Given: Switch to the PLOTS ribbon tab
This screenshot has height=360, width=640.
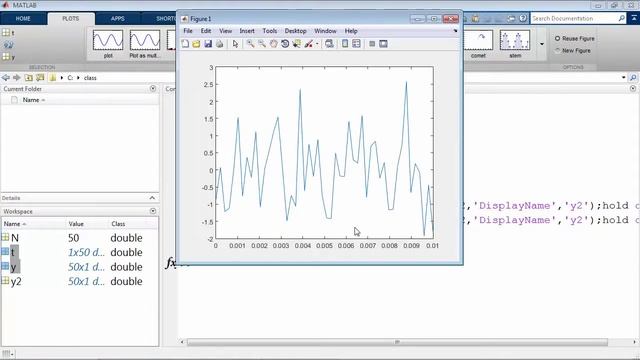Looking at the screenshot, I should [71, 19].
